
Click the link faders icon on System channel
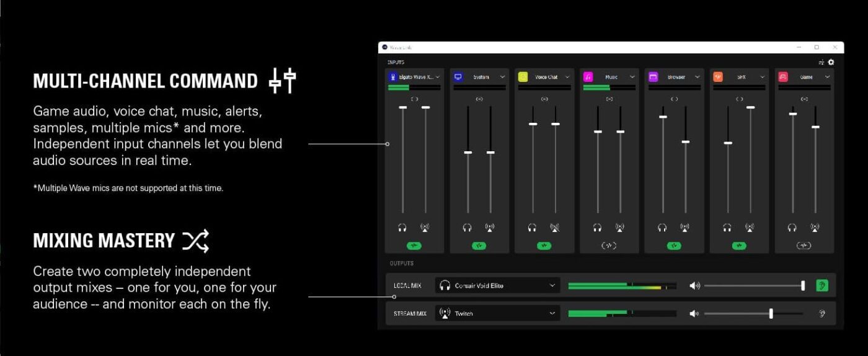point(479,99)
